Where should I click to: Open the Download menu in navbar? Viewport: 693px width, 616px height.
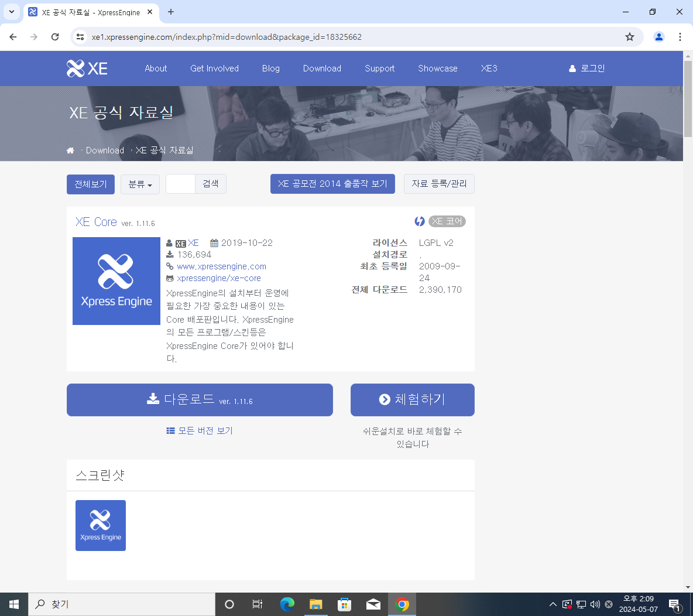coord(322,69)
